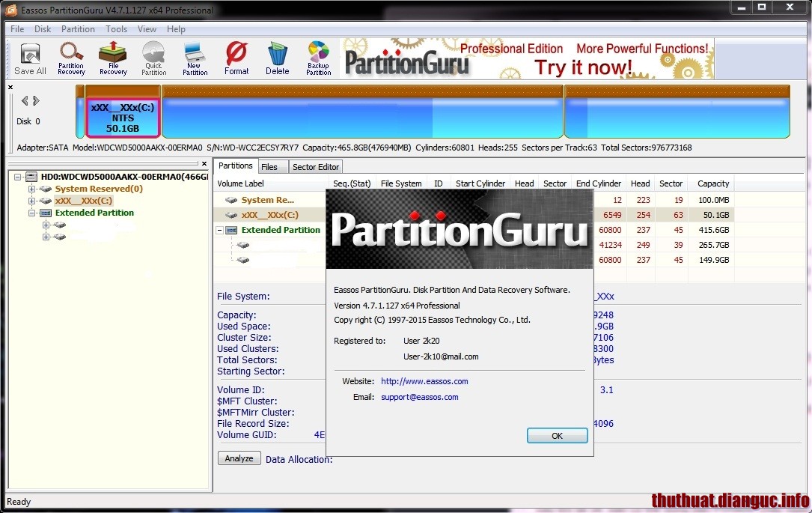Collapse the HD0 disk tree node
Image resolution: width=812 pixels, height=513 pixels.
point(18,177)
